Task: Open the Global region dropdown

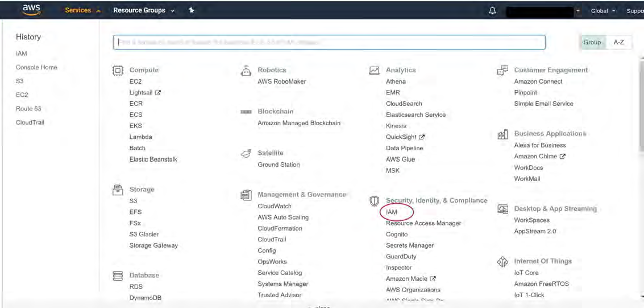Action: [603, 11]
